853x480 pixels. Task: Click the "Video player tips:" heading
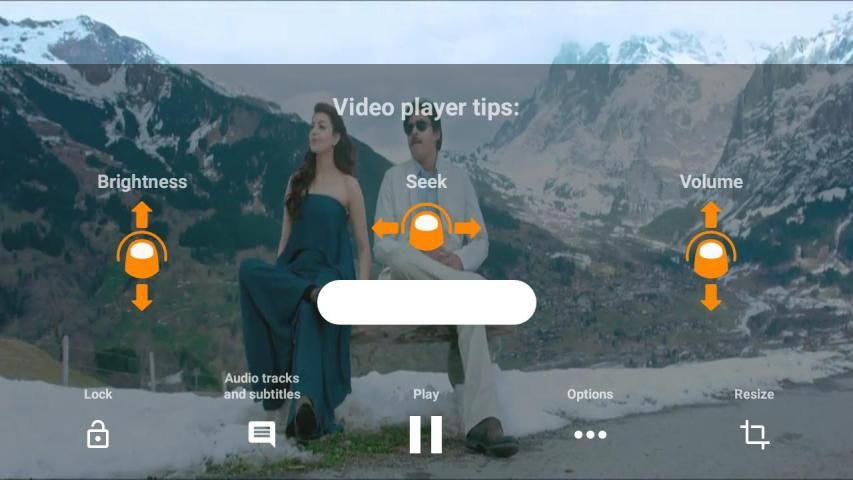point(426,107)
